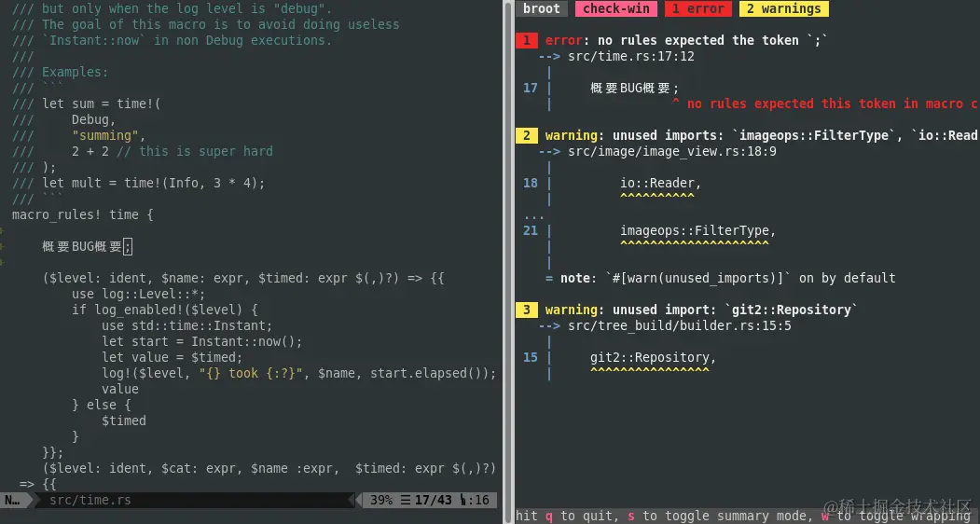Click the 39% scroll position indicator

pos(381,501)
